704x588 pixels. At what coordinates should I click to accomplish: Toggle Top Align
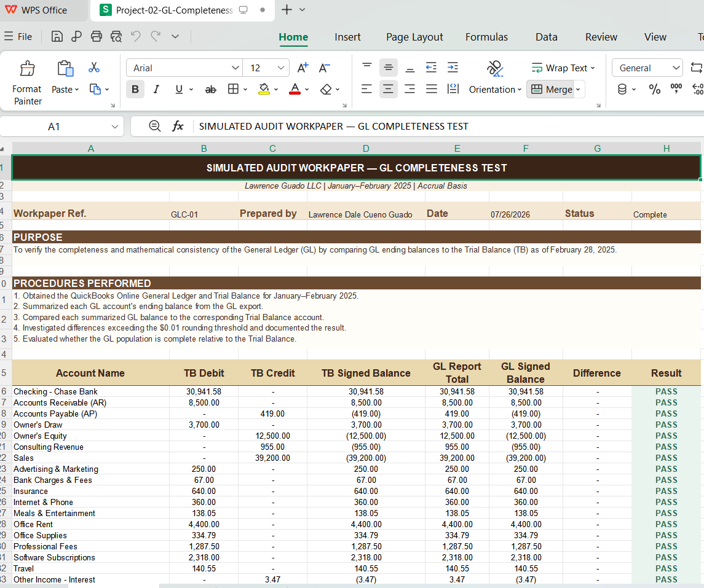point(367,68)
